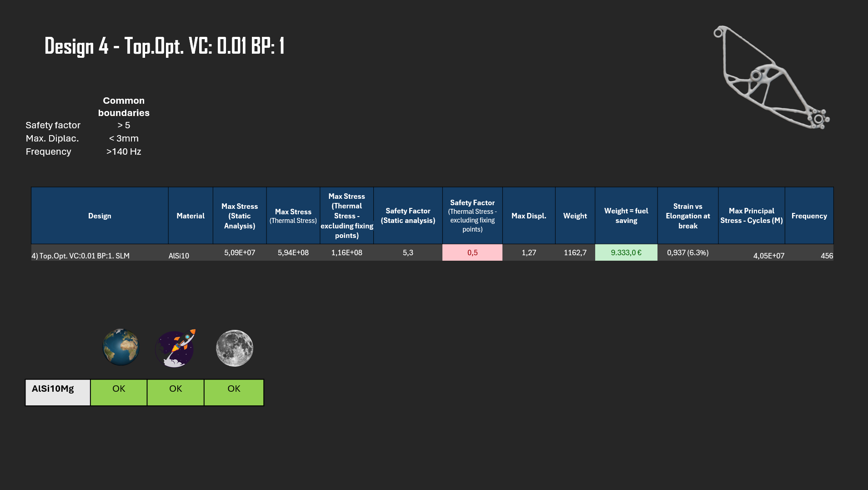Select the OK cell under the moon
Image resolution: width=868 pixels, height=490 pixels.
(234, 392)
